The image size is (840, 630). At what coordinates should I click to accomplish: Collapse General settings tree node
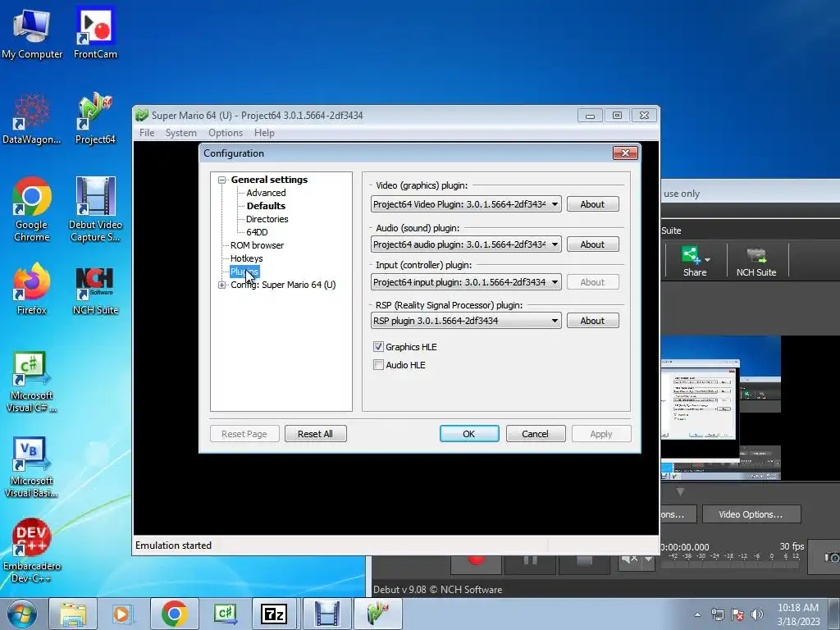[x=221, y=180]
